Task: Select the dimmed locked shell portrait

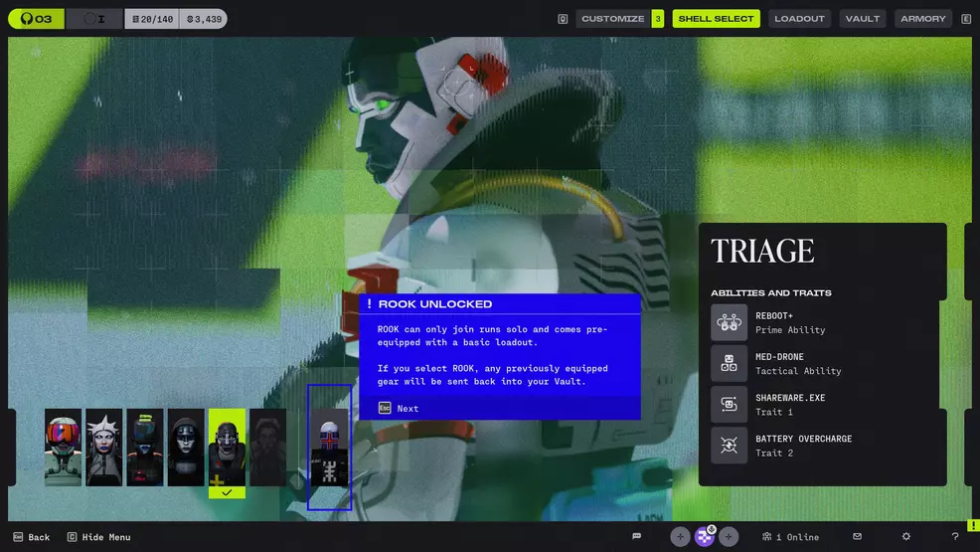Action: tap(267, 448)
